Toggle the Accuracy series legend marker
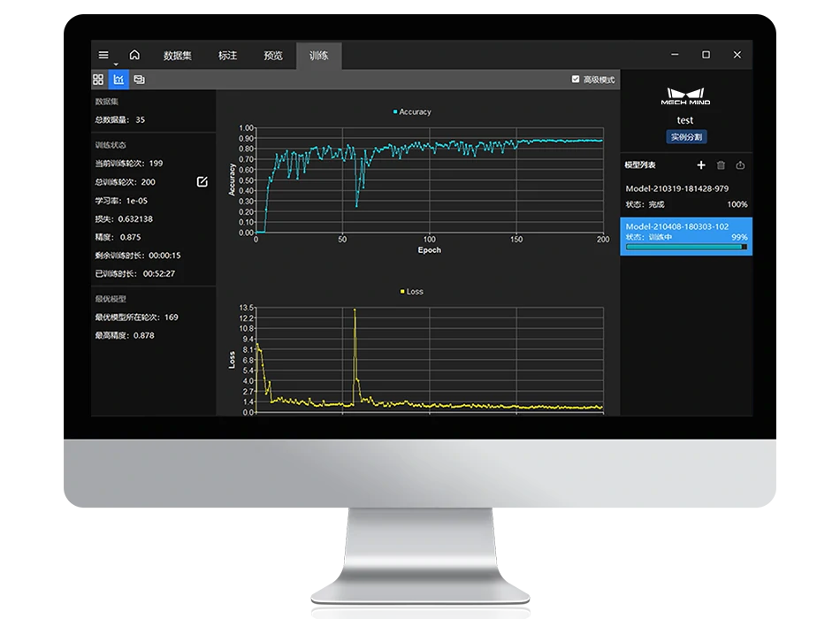840x619 pixels. click(394, 112)
